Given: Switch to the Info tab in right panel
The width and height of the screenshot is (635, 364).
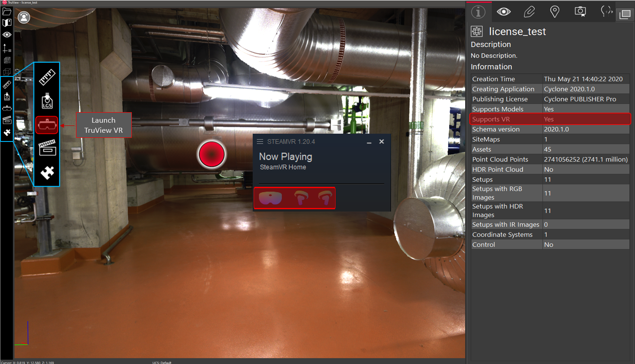Looking at the screenshot, I should click(x=478, y=12).
